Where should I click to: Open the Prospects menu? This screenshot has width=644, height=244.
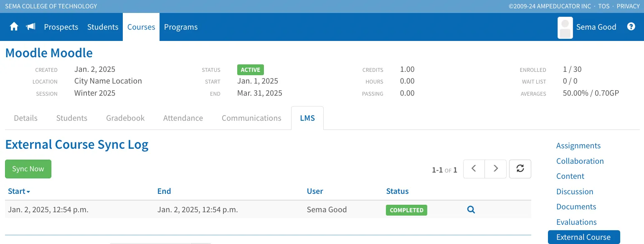click(x=61, y=27)
